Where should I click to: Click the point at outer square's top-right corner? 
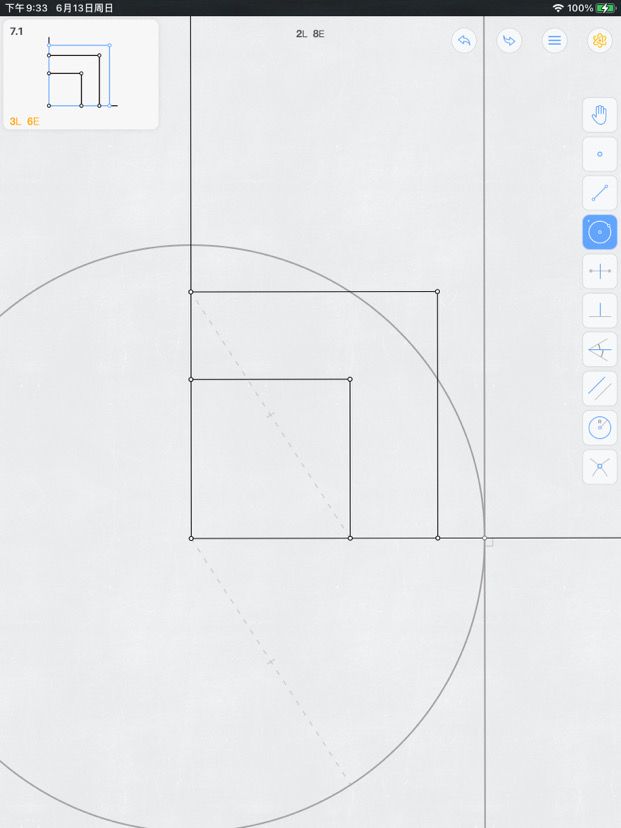pos(437,291)
